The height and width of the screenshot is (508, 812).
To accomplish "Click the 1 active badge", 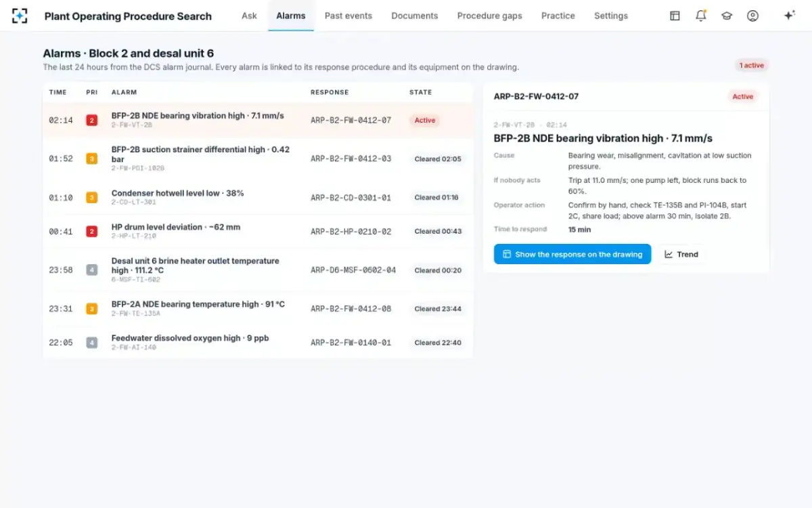I will (752, 66).
